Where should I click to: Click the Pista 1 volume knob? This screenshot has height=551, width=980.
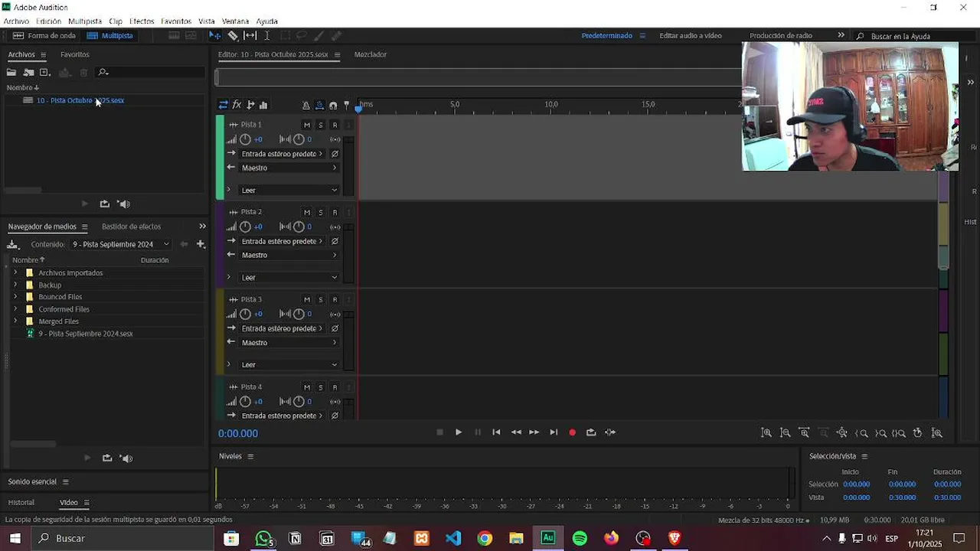tap(245, 139)
